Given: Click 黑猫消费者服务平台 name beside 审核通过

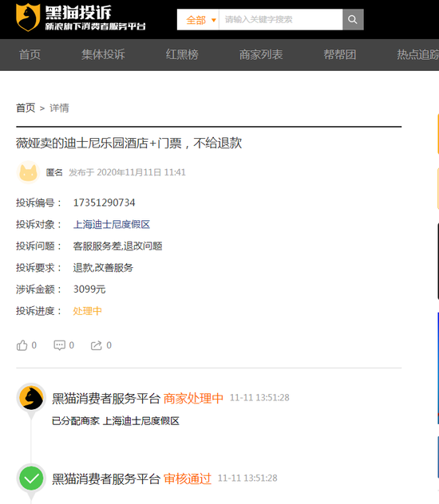Looking at the screenshot, I should (x=106, y=479).
